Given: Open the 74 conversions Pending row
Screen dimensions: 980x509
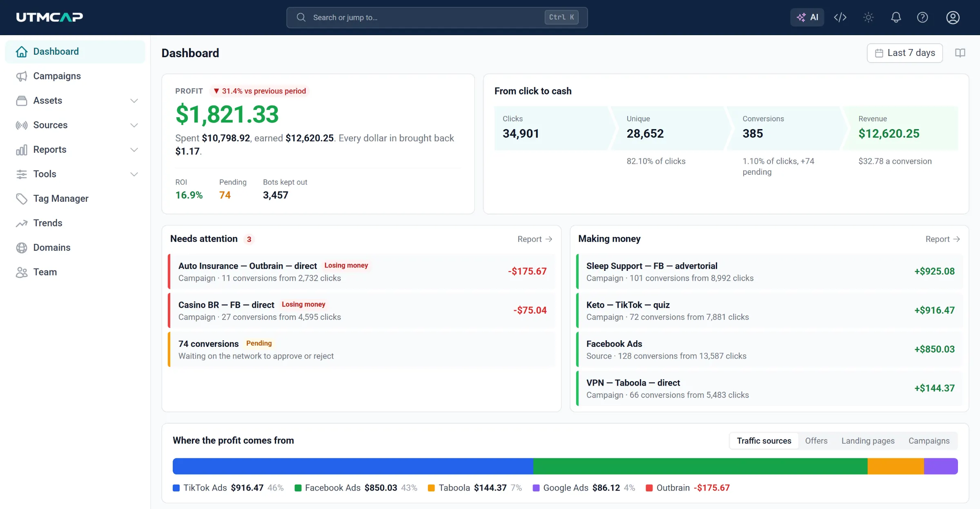Looking at the screenshot, I should (x=361, y=350).
